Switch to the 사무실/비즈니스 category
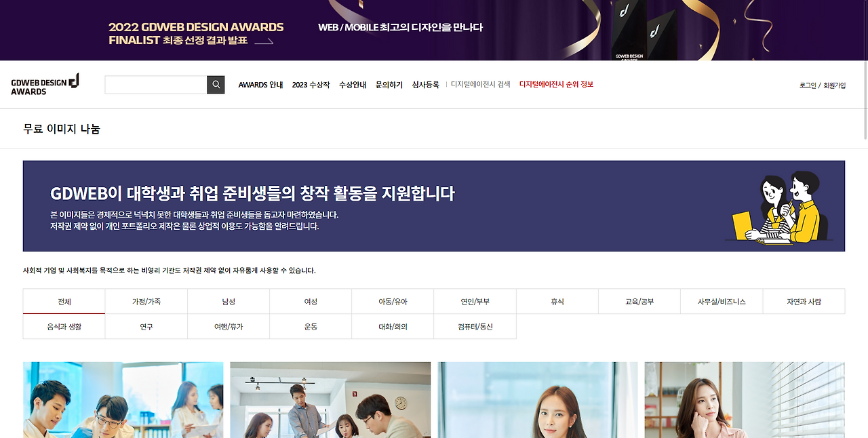This screenshot has width=868, height=438. point(722,301)
